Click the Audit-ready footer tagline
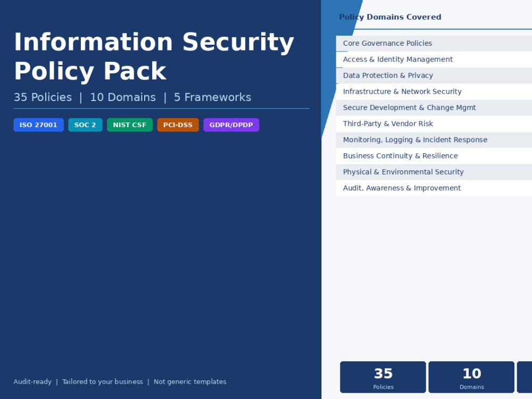The width and height of the screenshot is (532, 399). [120, 381]
